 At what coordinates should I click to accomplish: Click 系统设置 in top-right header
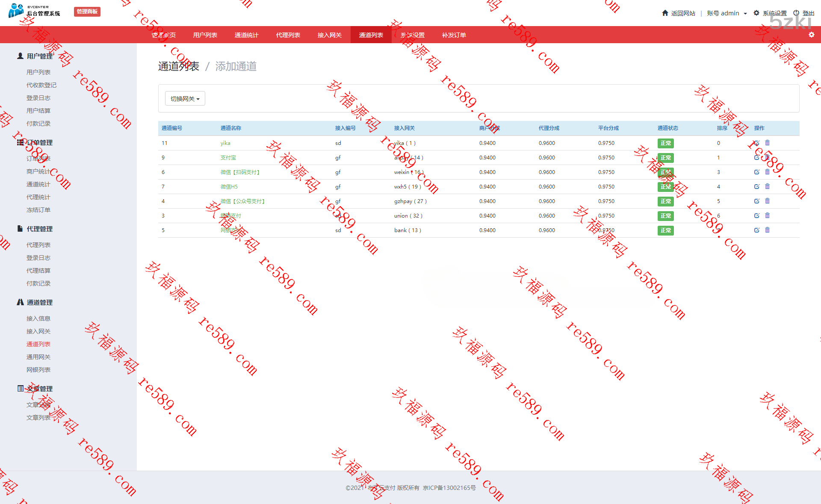click(774, 13)
